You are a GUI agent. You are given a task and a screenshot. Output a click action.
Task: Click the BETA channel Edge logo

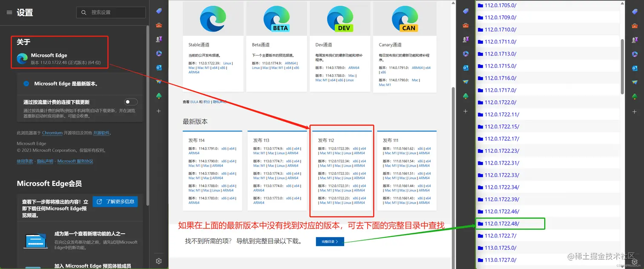point(276,19)
